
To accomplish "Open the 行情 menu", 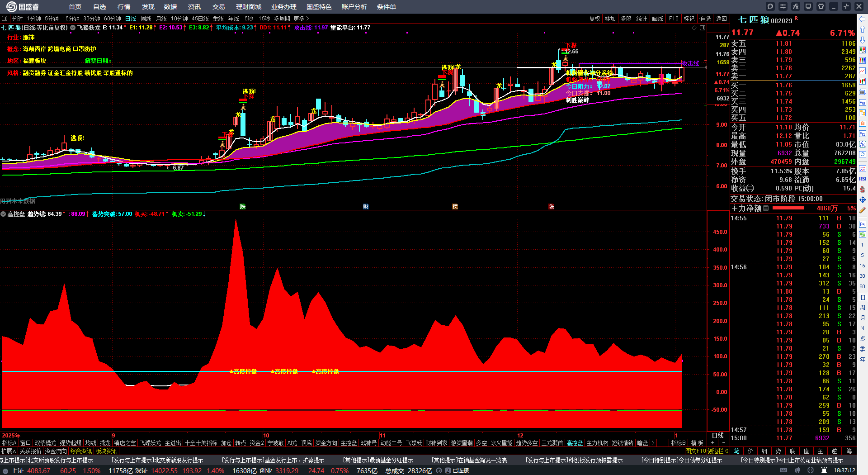I will coord(124,7).
